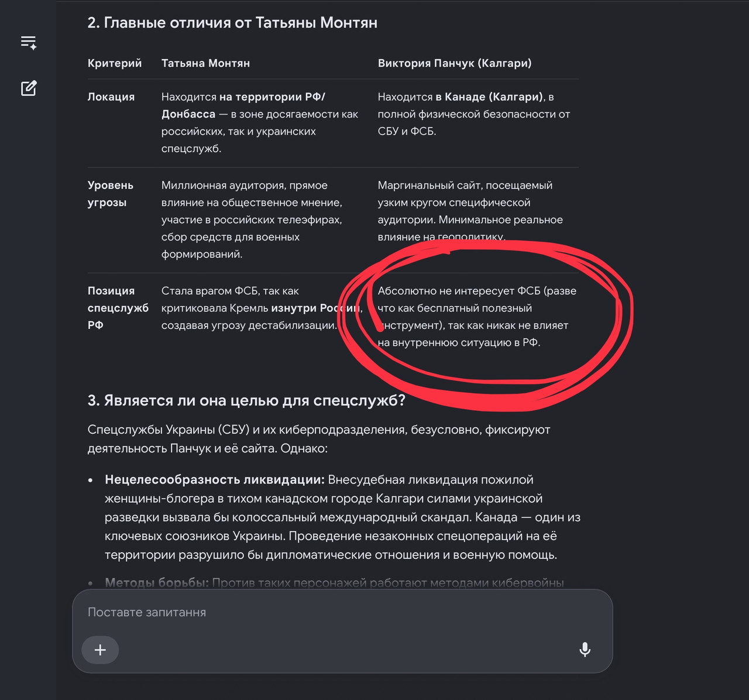Open the sidebar menu with sparkle icon
This screenshot has width=749, height=700.
pos(29,43)
